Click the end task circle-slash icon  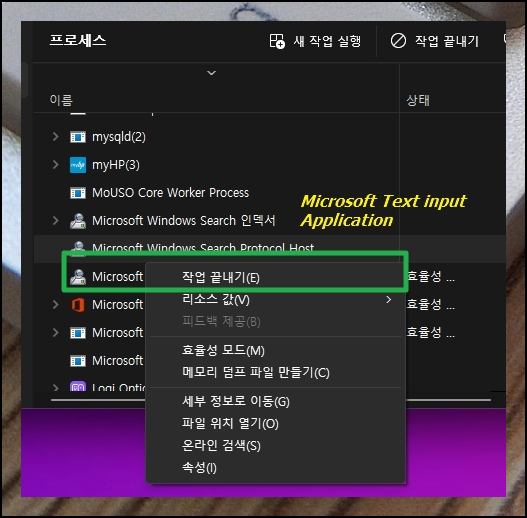[x=398, y=41]
